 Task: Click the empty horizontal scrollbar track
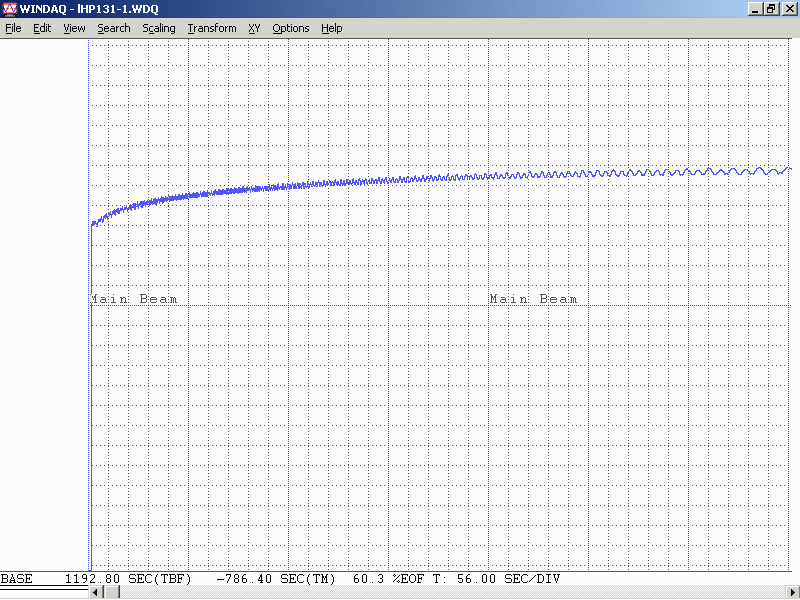(450, 593)
